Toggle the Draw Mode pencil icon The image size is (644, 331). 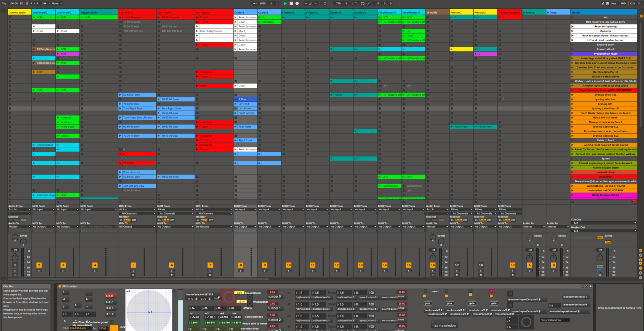603,4
